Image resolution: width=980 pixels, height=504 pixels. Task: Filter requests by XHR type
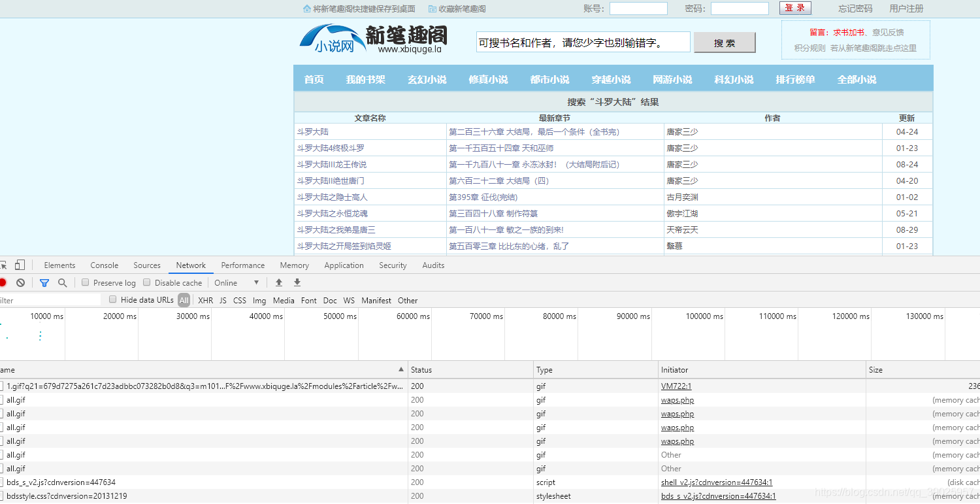pyautogui.click(x=206, y=300)
